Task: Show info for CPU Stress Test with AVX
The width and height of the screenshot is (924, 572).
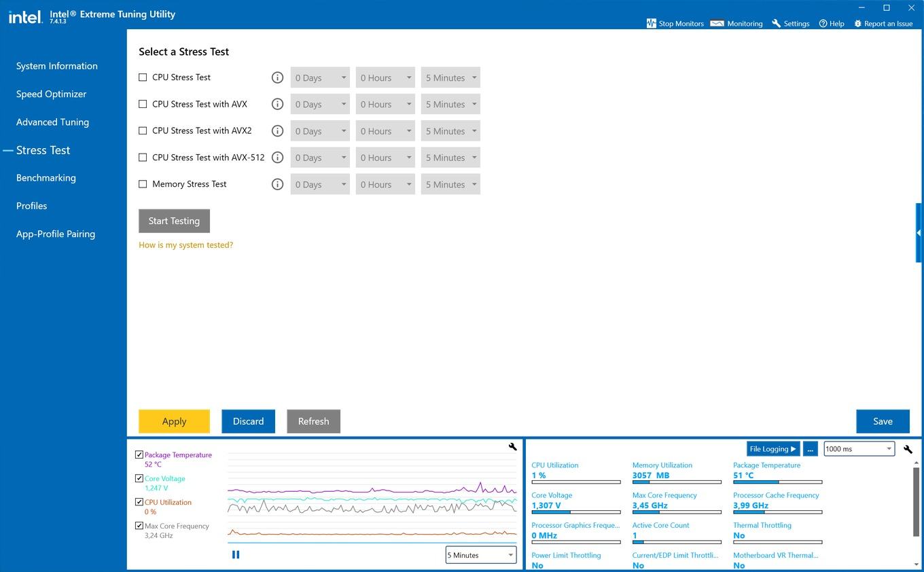Action: (x=277, y=104)
